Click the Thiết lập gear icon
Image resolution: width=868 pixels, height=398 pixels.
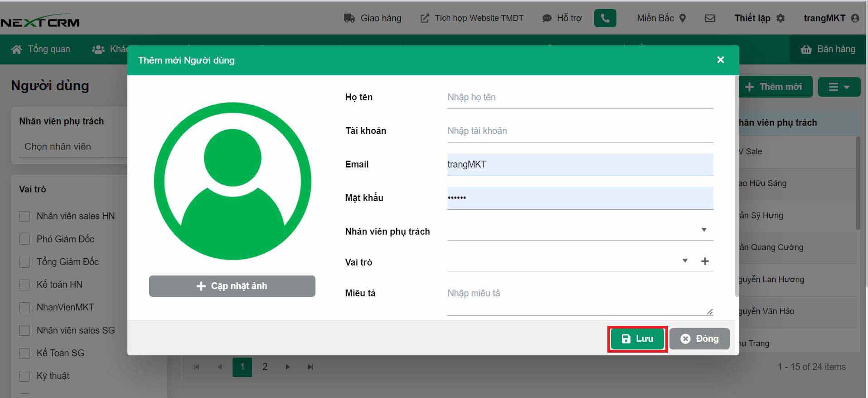[781, 18]
